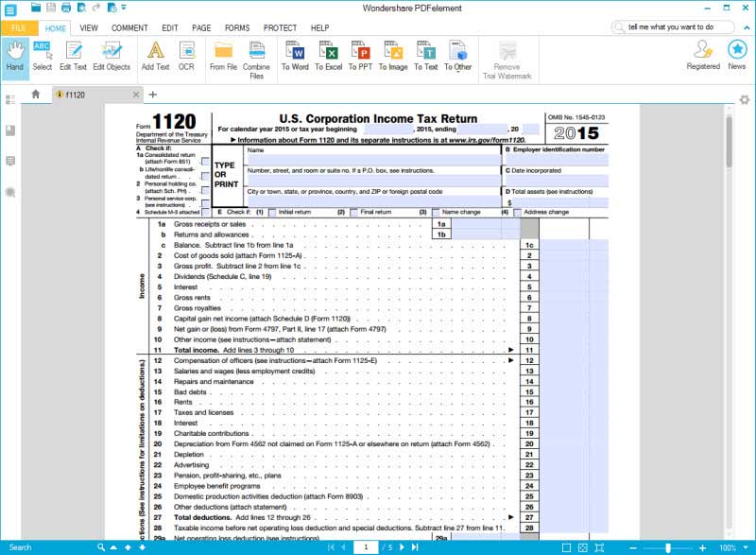Open the Combine Files tool
Viewport: 756px width, 555px height.
coord(256,61)
